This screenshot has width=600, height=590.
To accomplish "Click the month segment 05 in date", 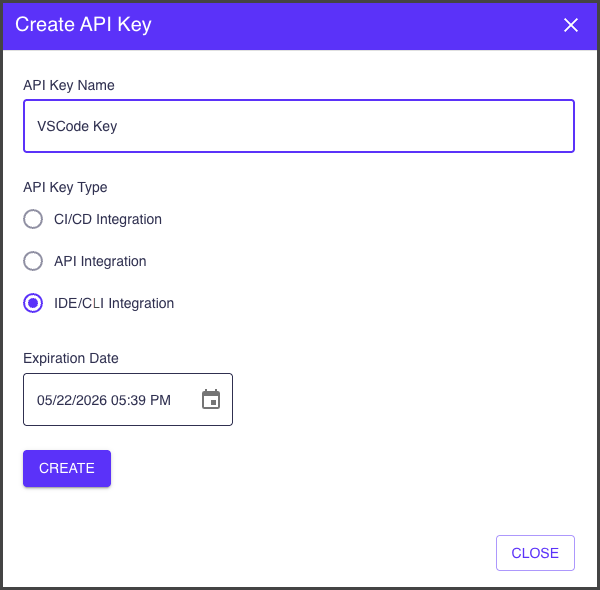I will coord(45,400).
